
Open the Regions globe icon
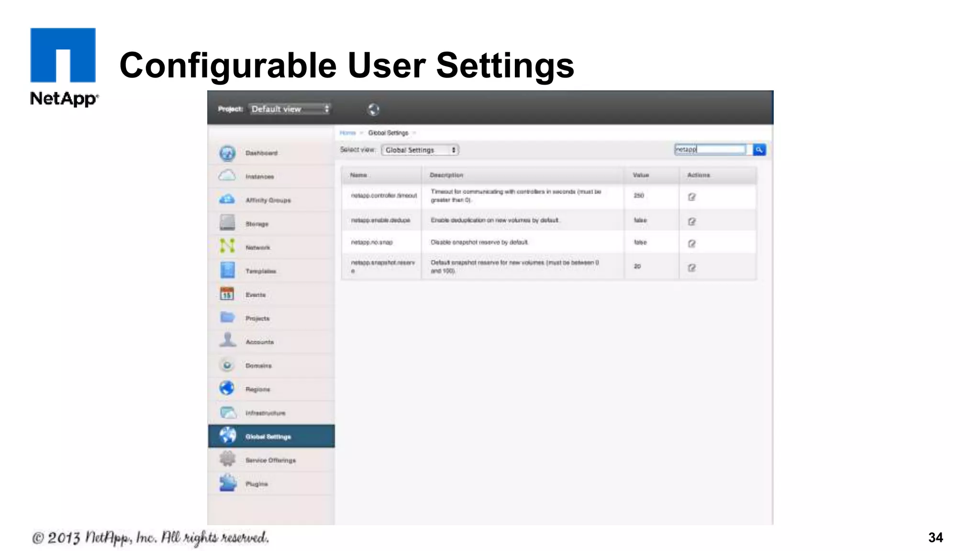pyautogui.click(x=227, y=388)
